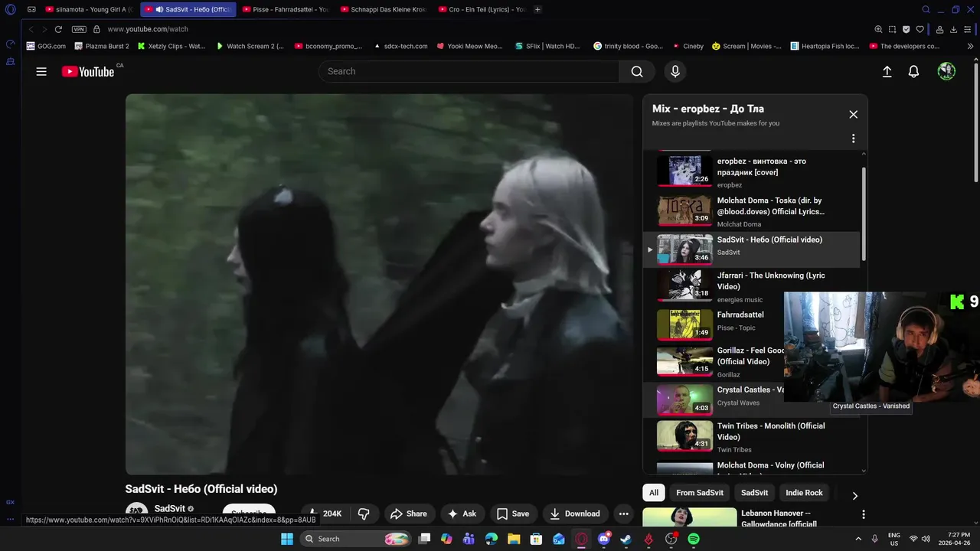This screenshot has width=980, height=551.
Task: Open the new tab plus button
Action: 537,9
